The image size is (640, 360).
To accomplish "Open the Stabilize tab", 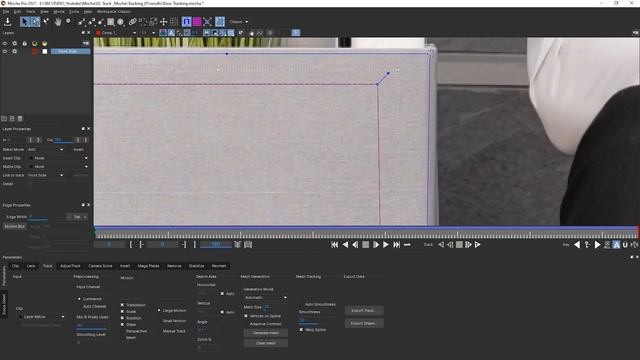I will tap(196, 266).
